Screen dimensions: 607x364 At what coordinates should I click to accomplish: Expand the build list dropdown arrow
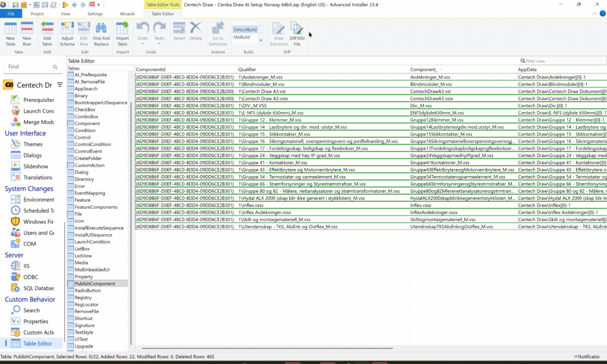(x=261, y=41)
